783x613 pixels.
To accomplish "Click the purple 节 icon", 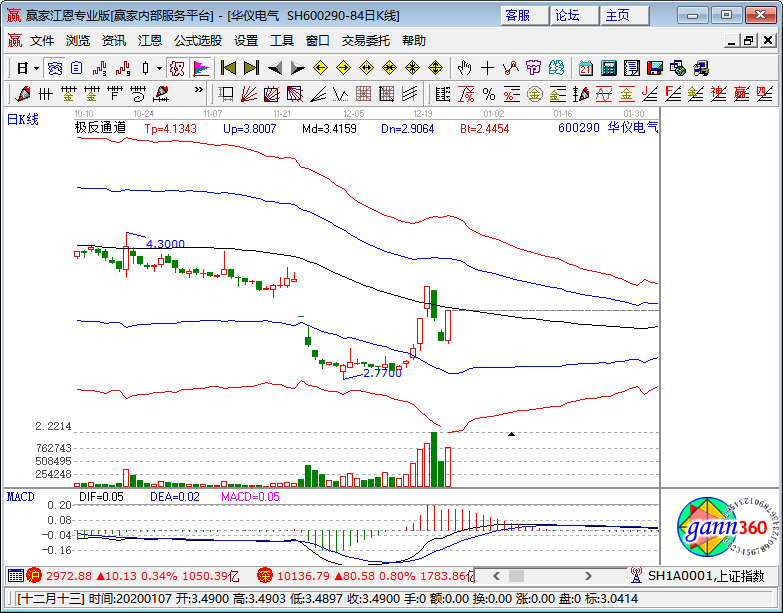I will click(x=533, y=68).
